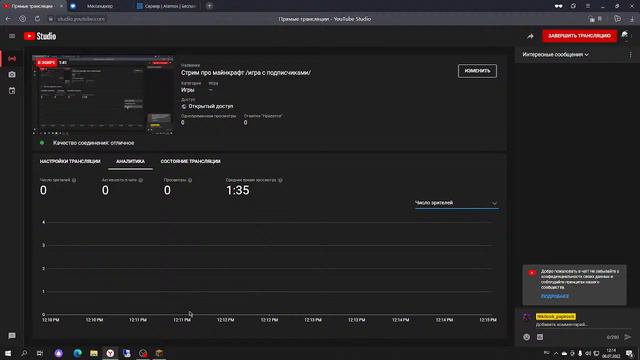
Task: Send the chat message with the arrow icon
Action: coord(627,337)
